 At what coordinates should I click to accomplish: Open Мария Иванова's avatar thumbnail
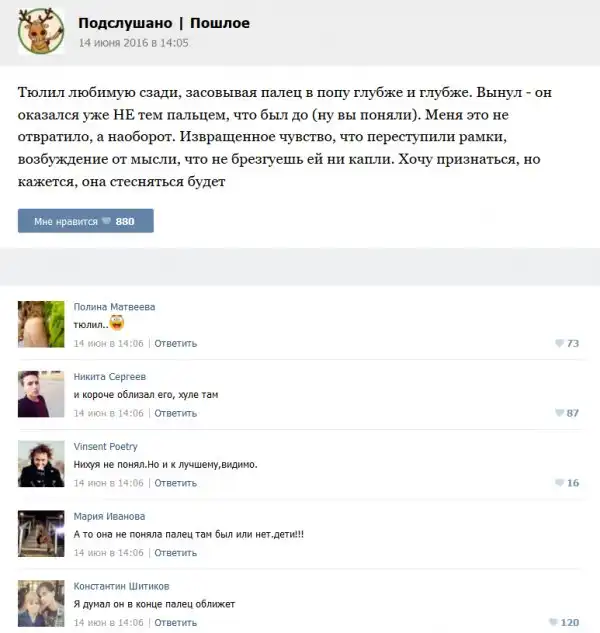(x=41, y=534)
